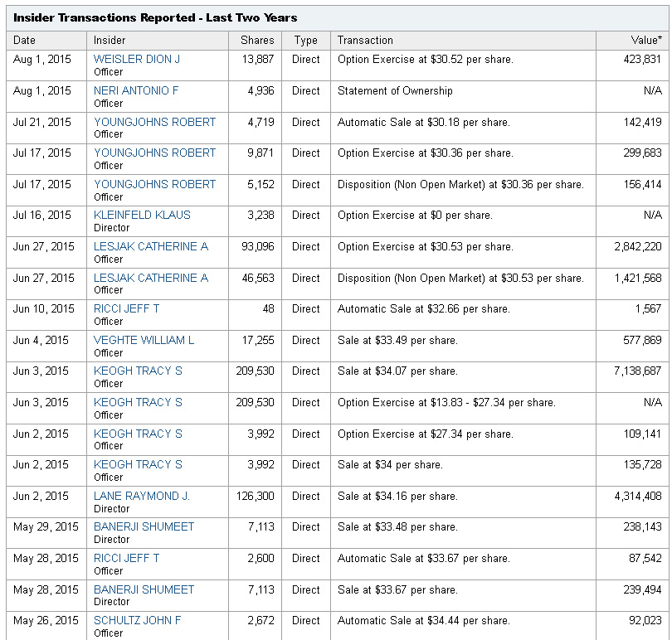Click RICCI JEFF T link dated May 28, 2015
This screenshot has height=640, width=672.
[x=126, y=559]
